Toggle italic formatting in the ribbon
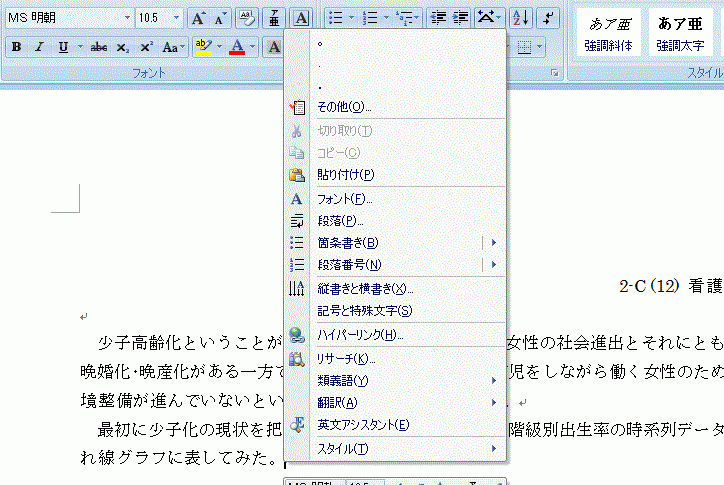The image size is (724, 485). point(39,47)
